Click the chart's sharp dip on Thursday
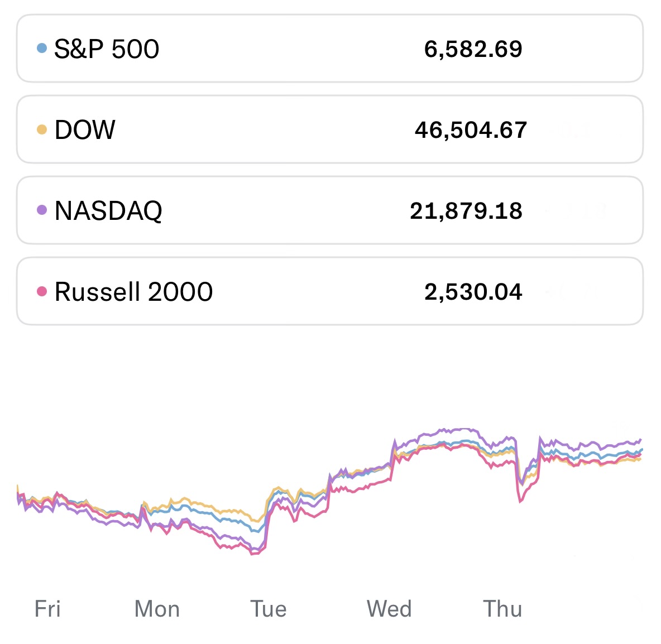 coord(520,501)
